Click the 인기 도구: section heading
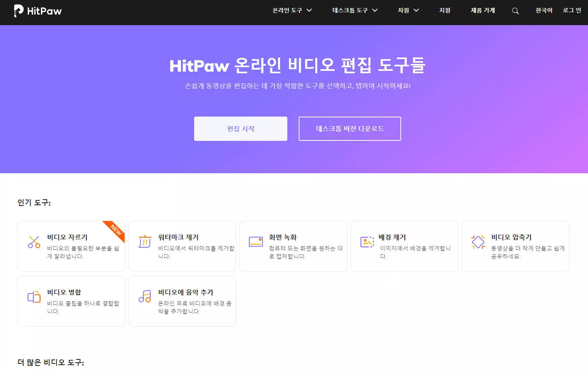 (x=34, y=202)
